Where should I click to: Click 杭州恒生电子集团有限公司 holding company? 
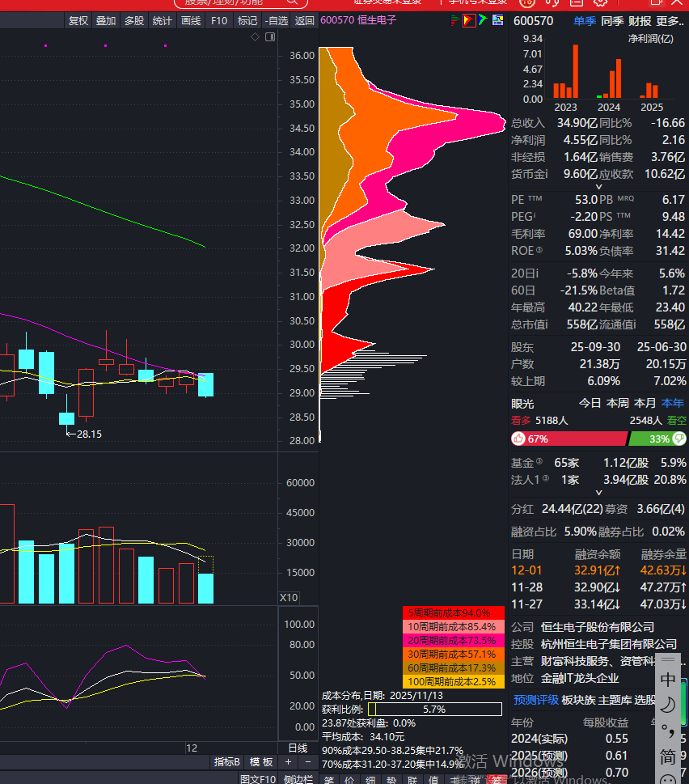pyautogui.click(x=609, y=644)
